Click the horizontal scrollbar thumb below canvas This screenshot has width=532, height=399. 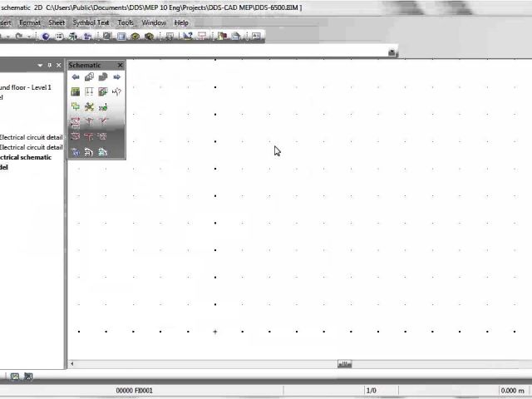tap(344, 364)
